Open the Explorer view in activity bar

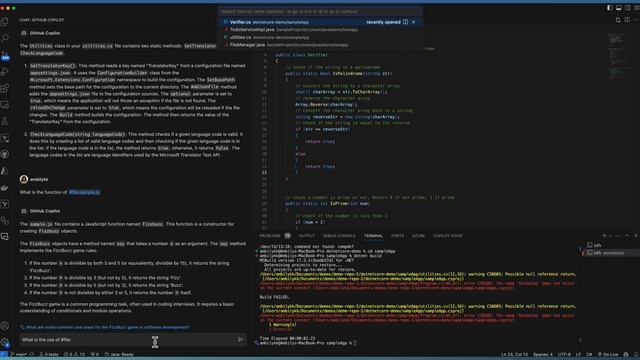(5, 22)
